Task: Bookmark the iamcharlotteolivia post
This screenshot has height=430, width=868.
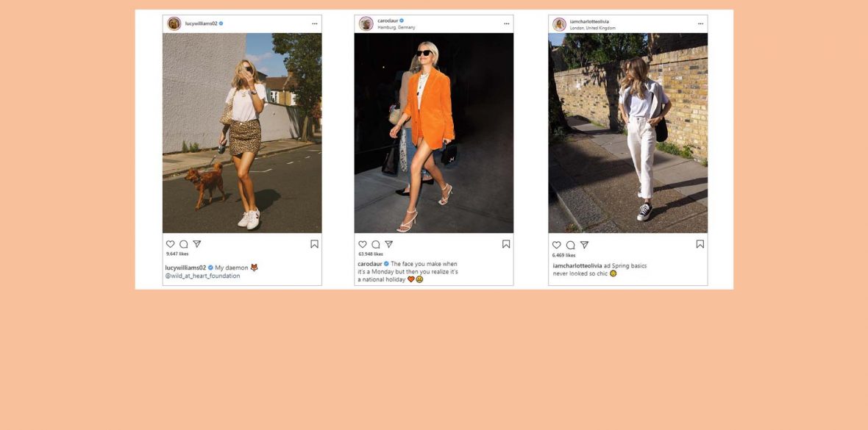Action: click(x=700, y=244)
